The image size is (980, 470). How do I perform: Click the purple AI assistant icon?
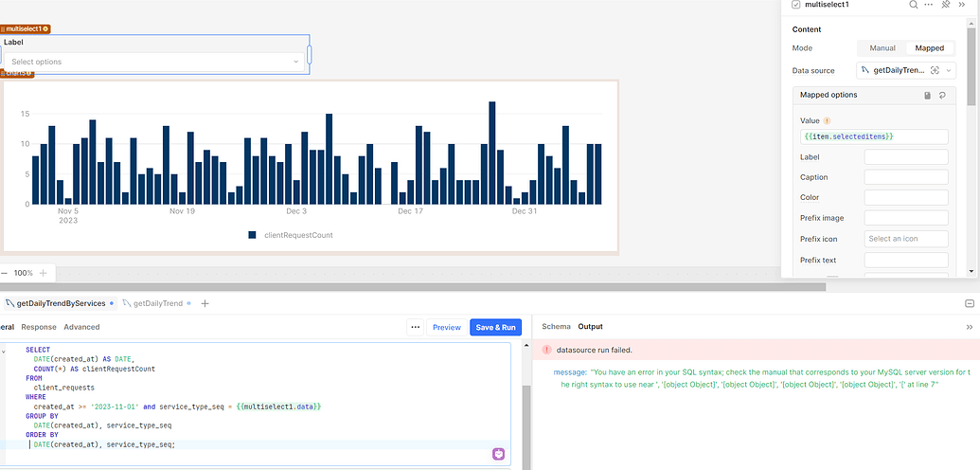(498, 454)
